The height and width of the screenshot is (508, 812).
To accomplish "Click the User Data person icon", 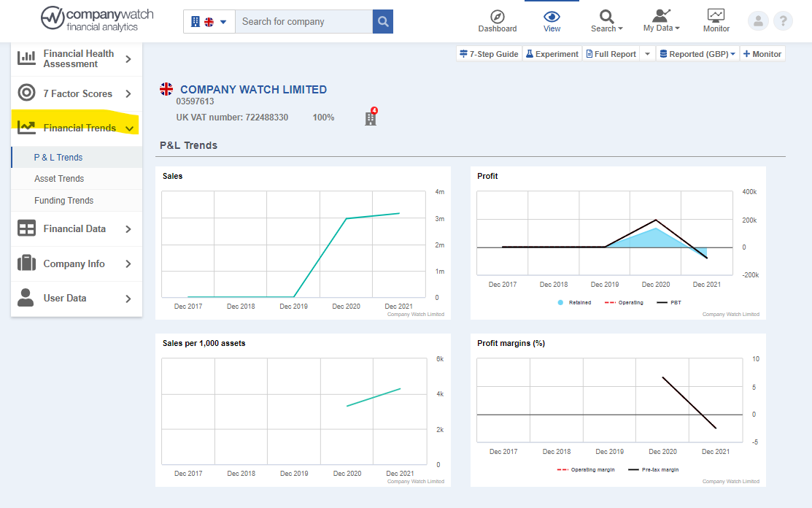I will pyautogui.click(x=26, y=297).
